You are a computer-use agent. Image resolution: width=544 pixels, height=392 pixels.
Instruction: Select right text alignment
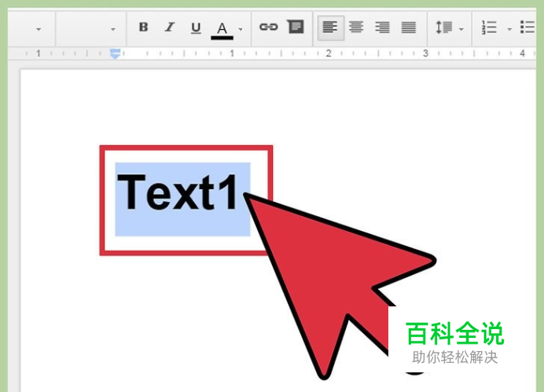(382, 27)
